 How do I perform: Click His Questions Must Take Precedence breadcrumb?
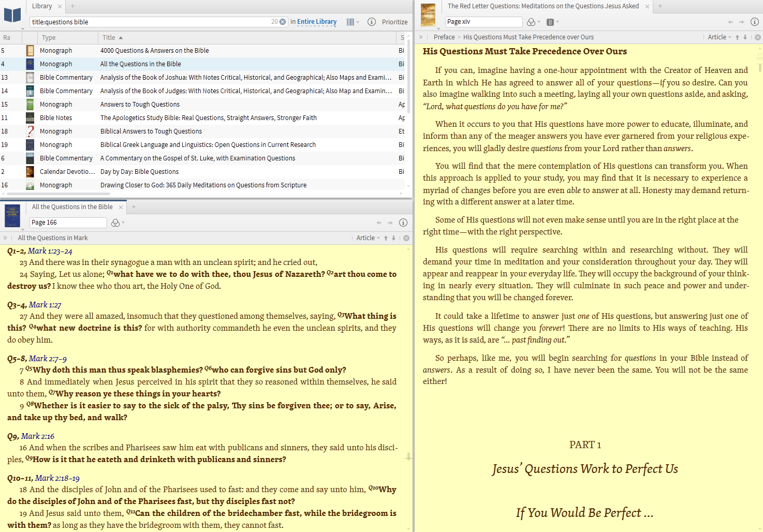coord(529,37)
